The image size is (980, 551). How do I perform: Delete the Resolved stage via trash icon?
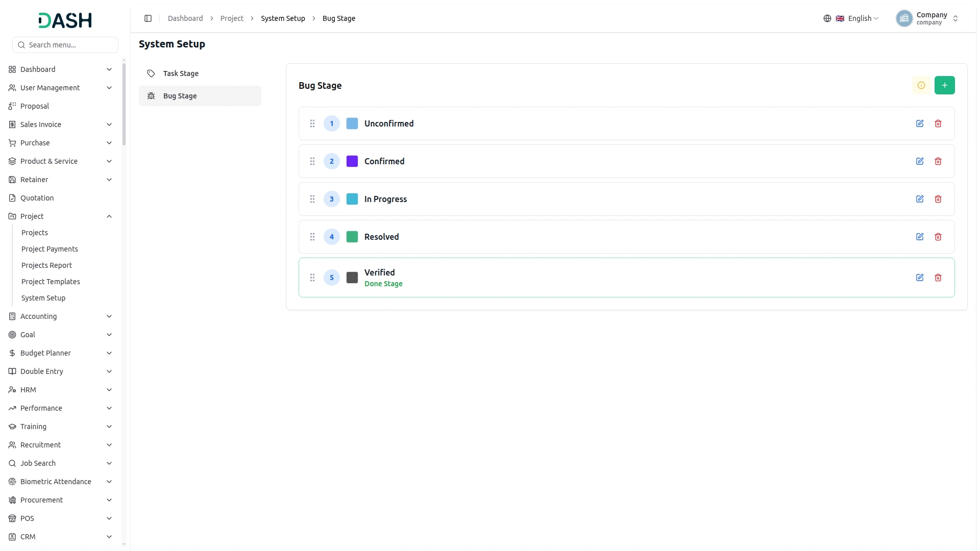[938, 237]
